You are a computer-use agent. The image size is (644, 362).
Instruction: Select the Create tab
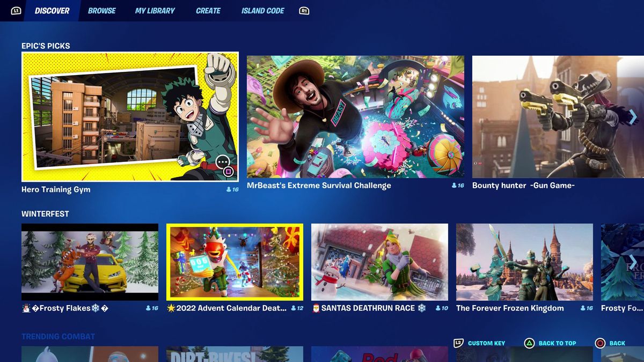point(208,10)
